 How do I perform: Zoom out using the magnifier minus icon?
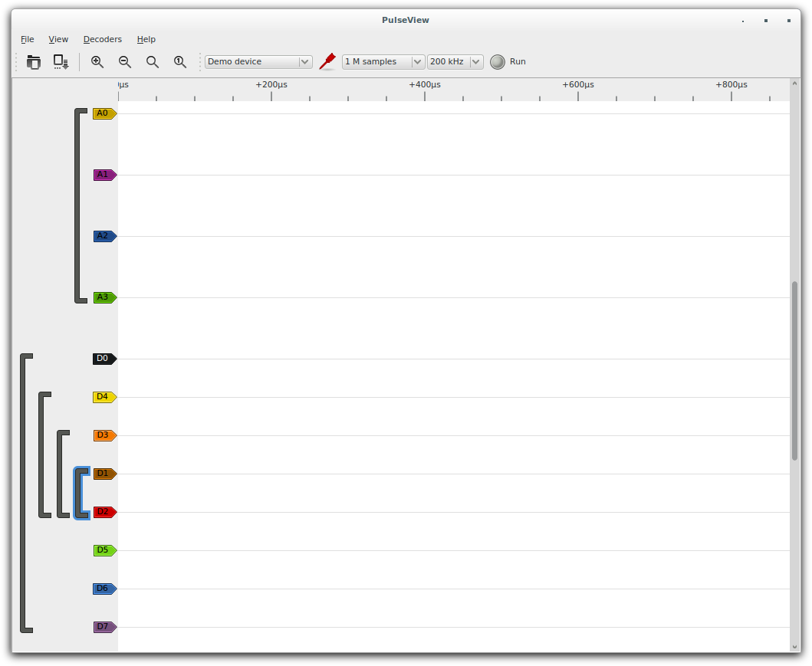pos(125,62)
